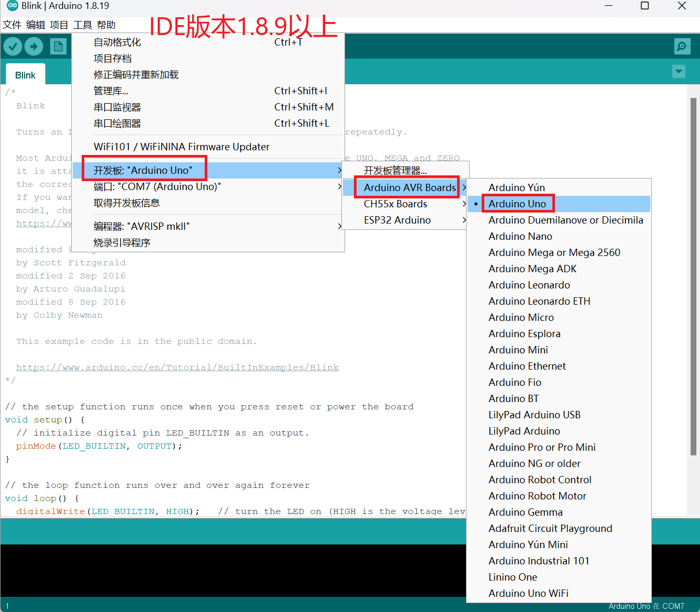Open the 文件 menu
The image size is (700, 612).
[12, 25]
